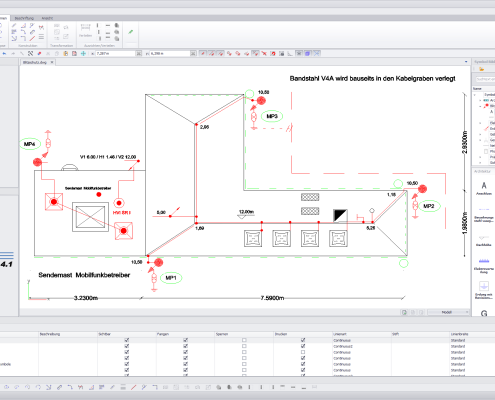This screenshot has width=495, height=400.
Task: Click the MP4 label in drawing
Action: [x=30, y=144]
